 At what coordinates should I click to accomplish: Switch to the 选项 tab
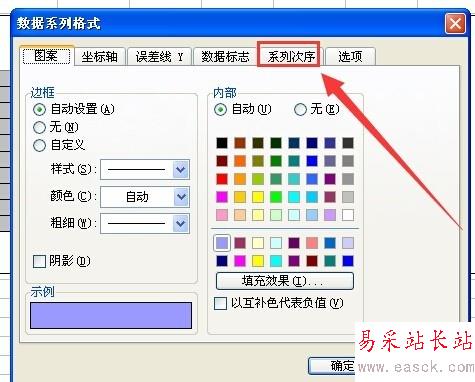click(350, 56)
